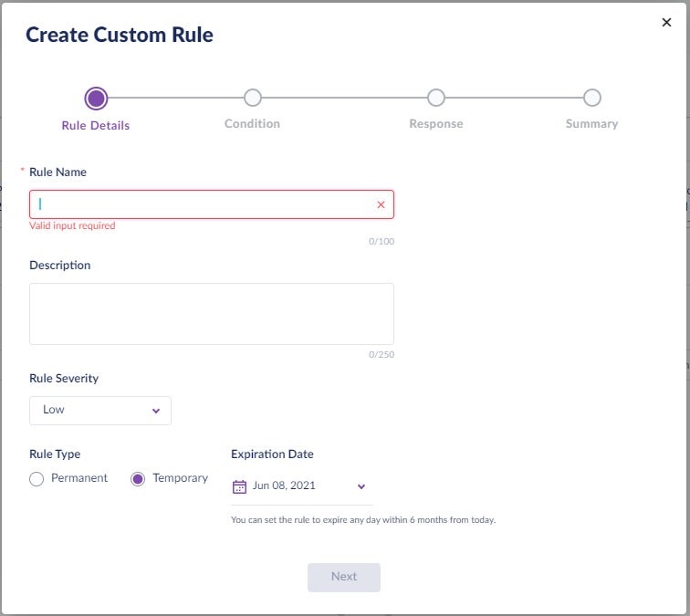Click the Rule Details step label

tap(96, 126)
